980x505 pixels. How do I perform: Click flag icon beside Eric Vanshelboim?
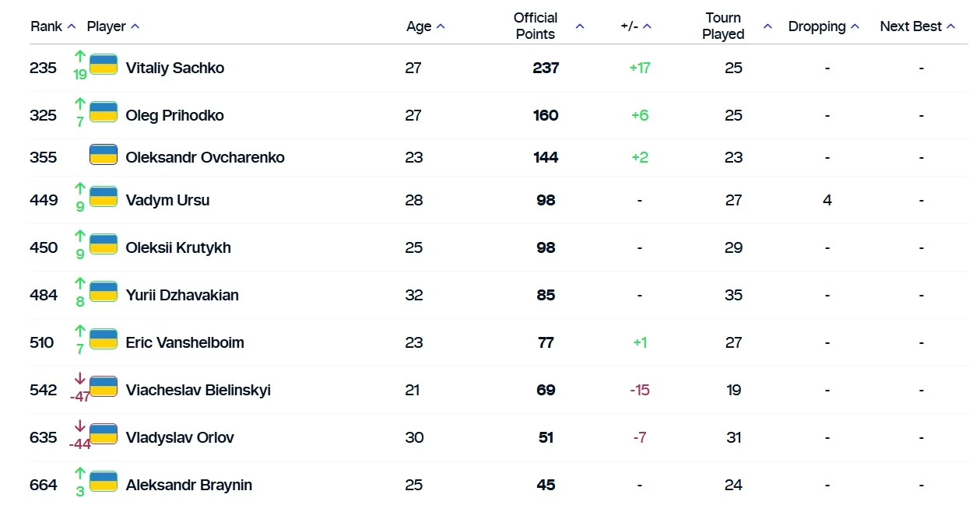pyautogui.click(x=104, y=339)
